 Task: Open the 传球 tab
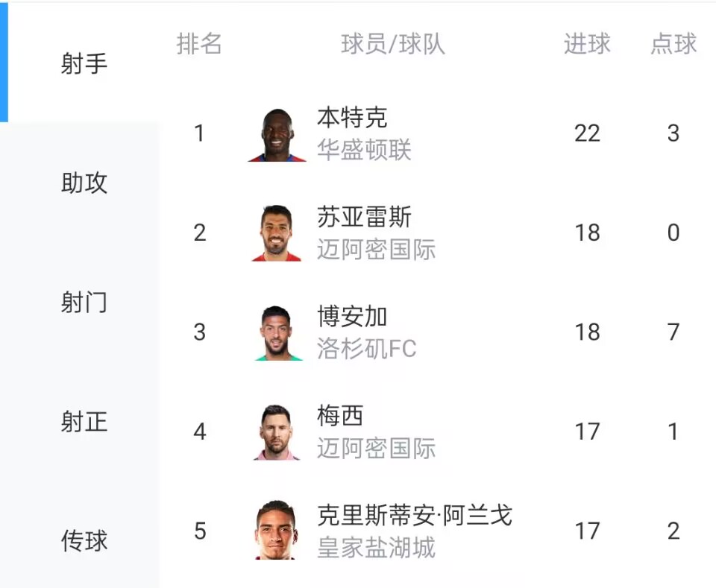(x=84, y=540)
